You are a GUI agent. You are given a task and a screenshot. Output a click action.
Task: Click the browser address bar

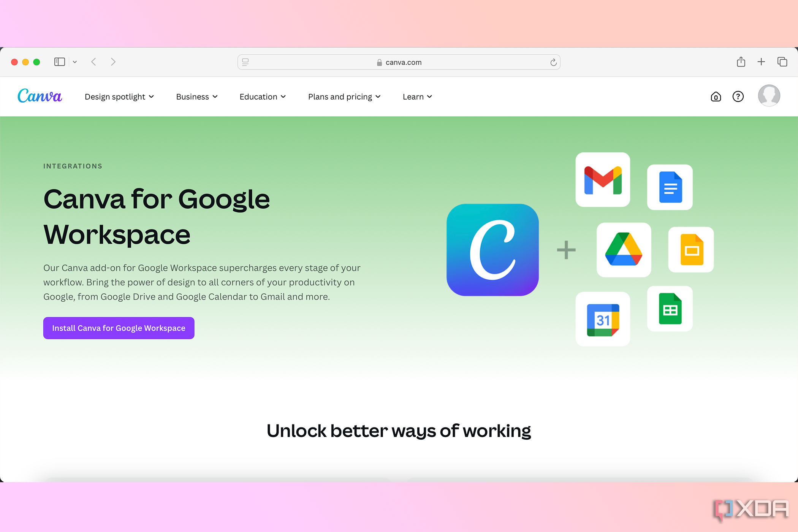(x=399, y=61)
